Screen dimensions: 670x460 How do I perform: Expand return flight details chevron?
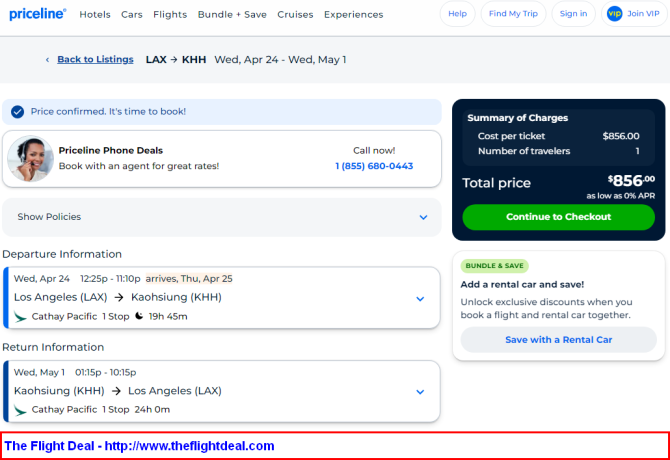point(420,392)
